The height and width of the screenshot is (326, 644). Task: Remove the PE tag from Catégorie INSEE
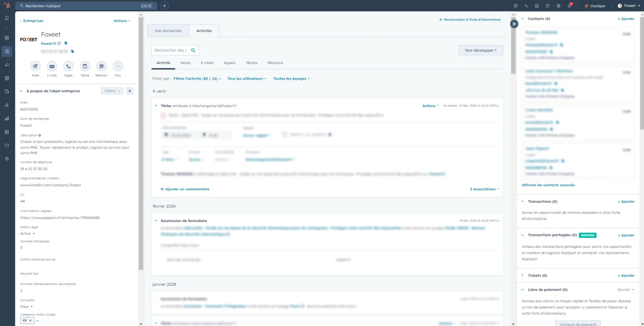click(x=30, y=321)
